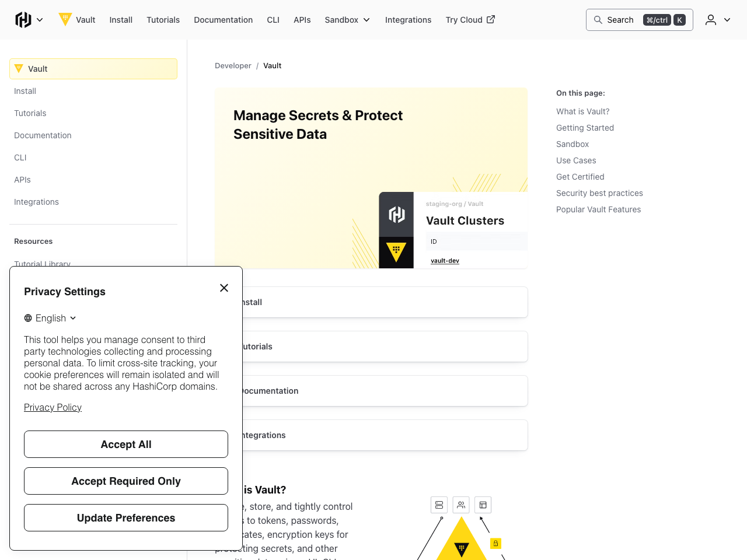Click the Update Preferences button
The height and width of the screenshot is (560, 747).
[126, 518]
